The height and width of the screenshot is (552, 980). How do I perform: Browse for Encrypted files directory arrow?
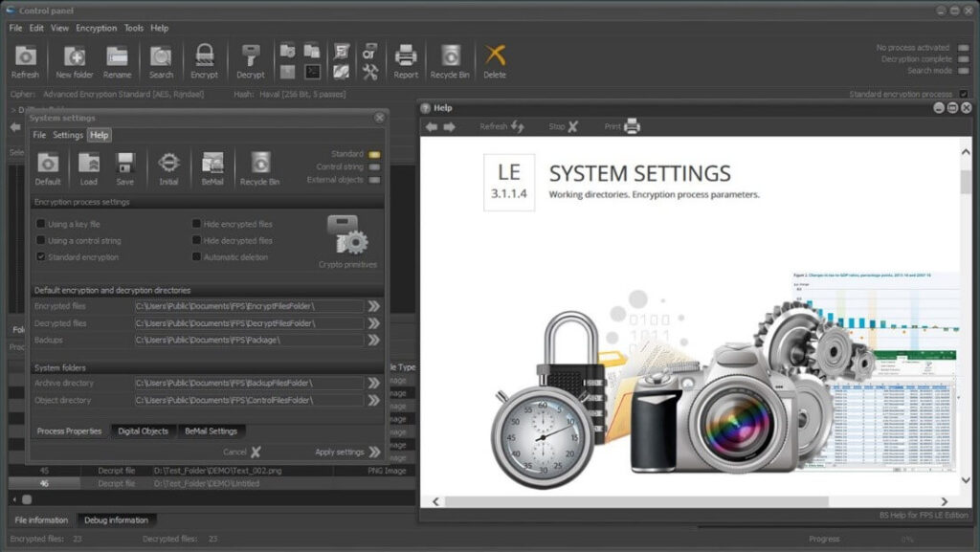[x=374, y=306]
